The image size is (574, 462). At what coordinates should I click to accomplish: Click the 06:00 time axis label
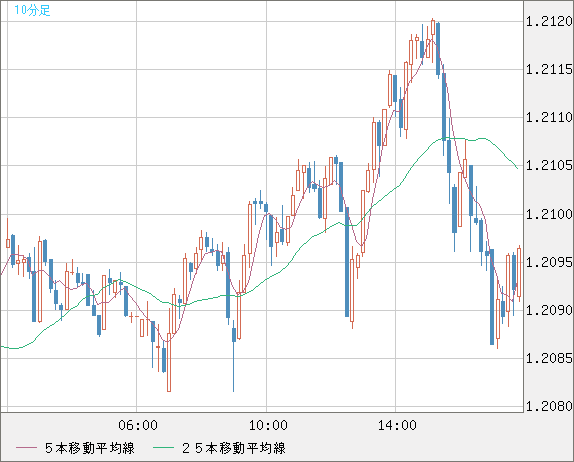(138, 425)
